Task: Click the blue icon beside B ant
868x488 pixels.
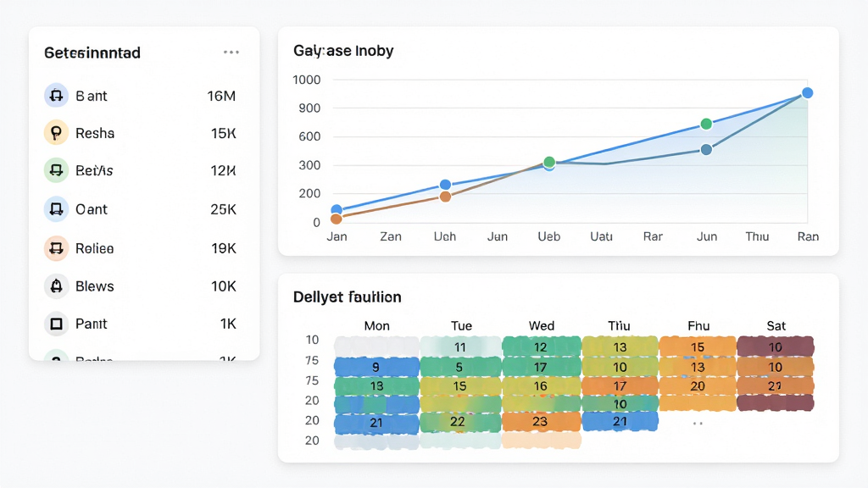Action: click(x=56, y=96)
